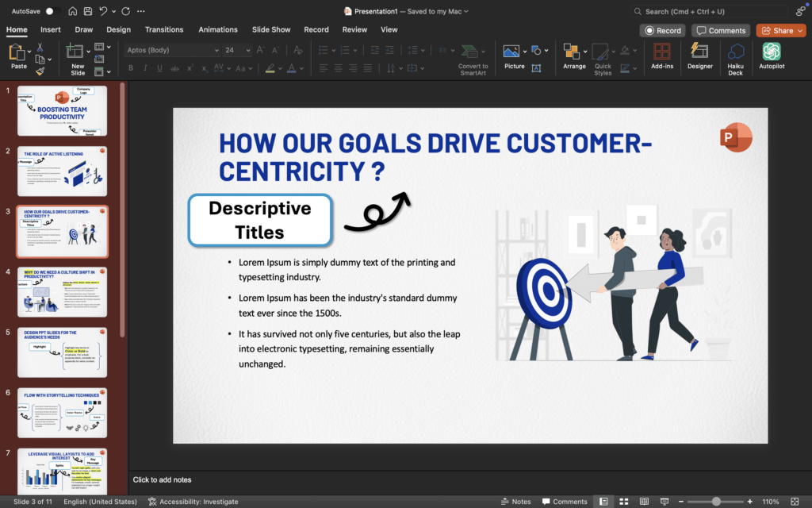The width and height of the screenshot is (812, 508).
Task: Click the Save icon in title bar
Action: [x=89, y=11]
